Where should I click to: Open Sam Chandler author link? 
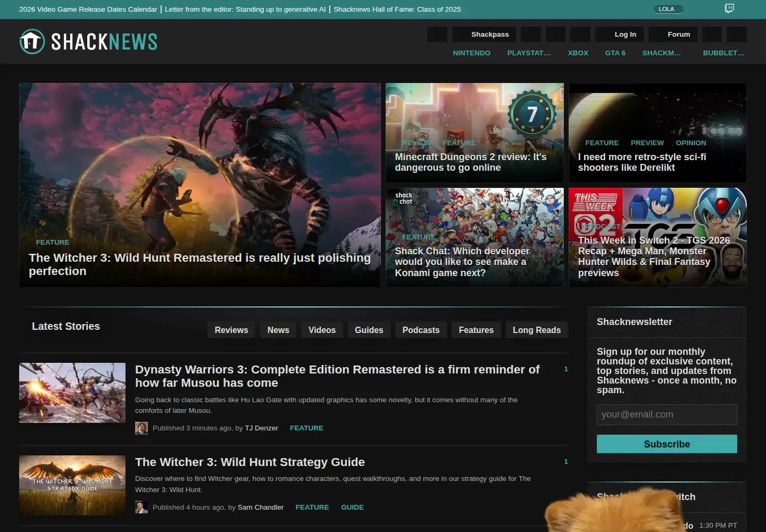point(261,508)
